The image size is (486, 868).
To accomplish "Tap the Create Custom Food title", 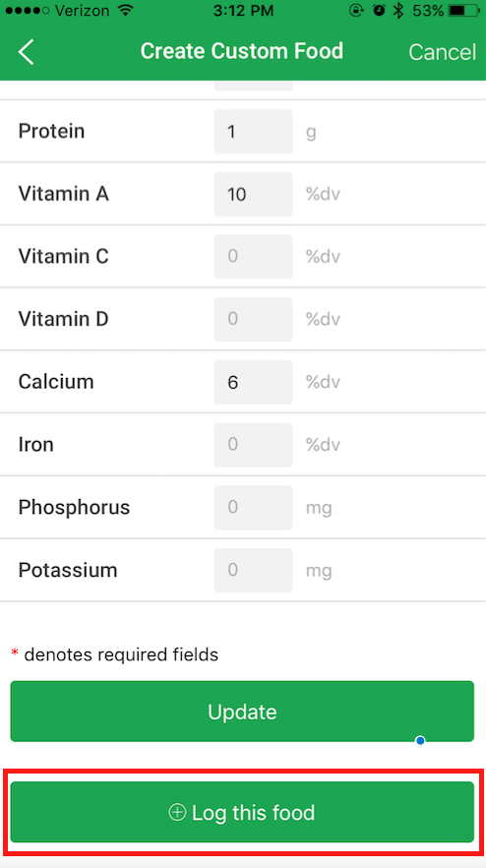I will coord(242,51).
